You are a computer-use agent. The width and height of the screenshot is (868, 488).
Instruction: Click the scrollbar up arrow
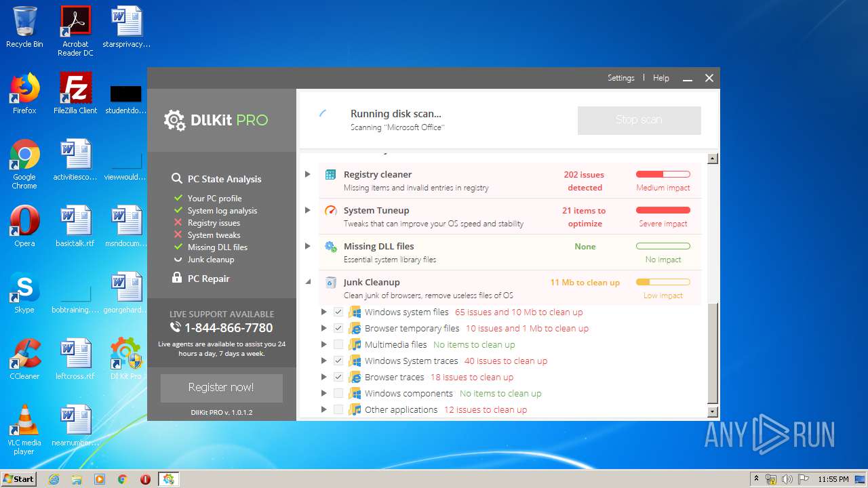(x=712, y=159)
